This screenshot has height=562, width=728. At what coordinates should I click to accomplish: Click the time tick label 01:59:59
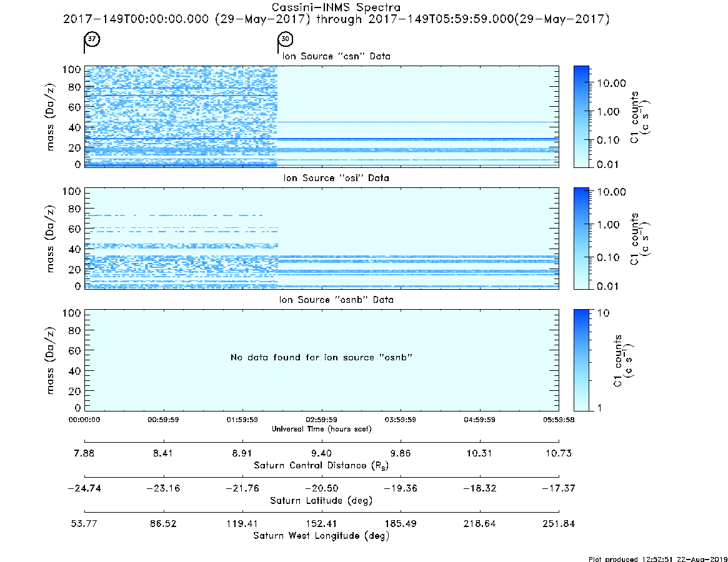click(x=242, y=420)
